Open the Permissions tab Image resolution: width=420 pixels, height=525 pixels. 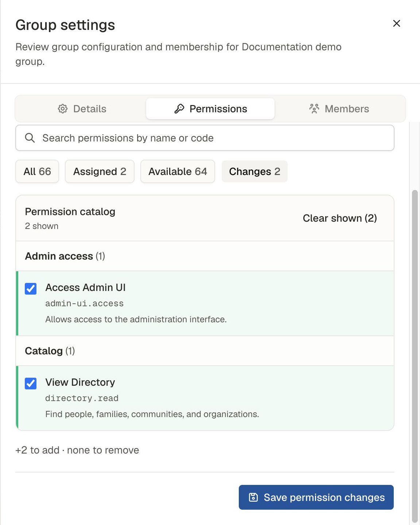click(210, 109)
